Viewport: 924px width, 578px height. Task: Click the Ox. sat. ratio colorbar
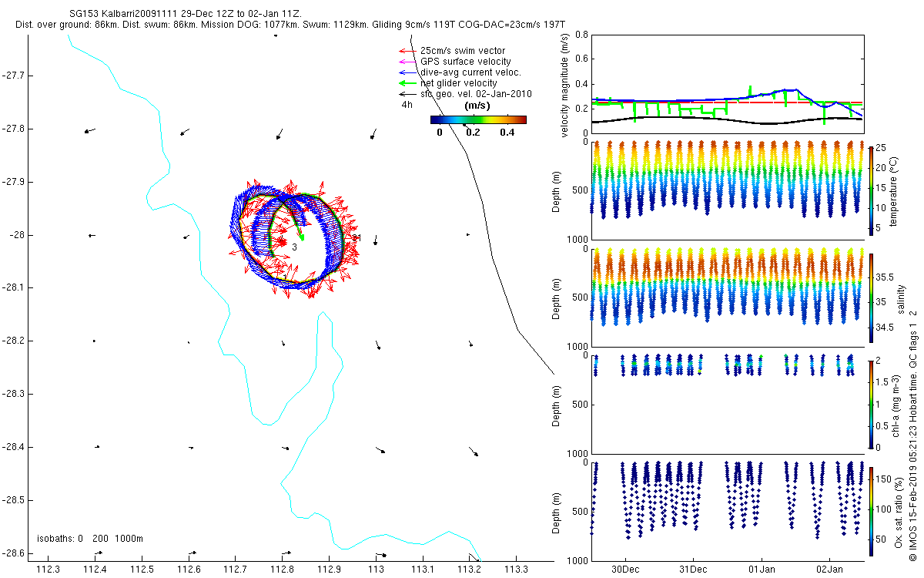pos(871,511)
